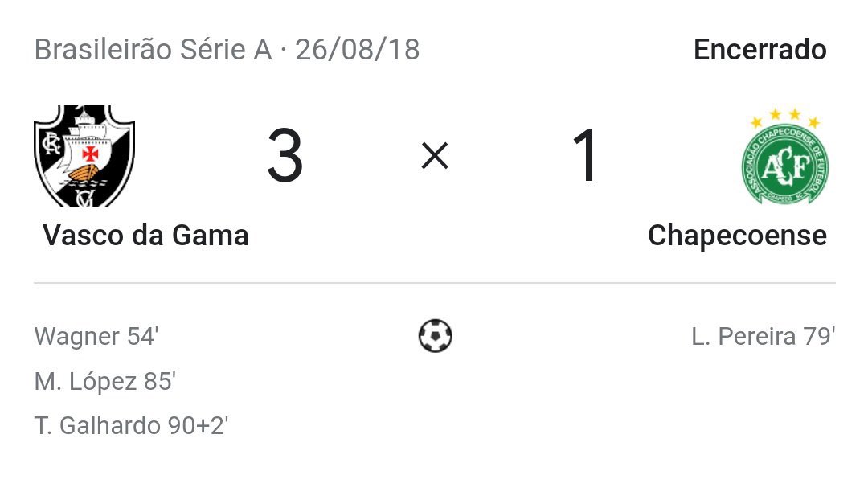The width and height of the screenshot is (868, 496).
Task: Click the horizontal divider below team names
Action: [434, 283]
